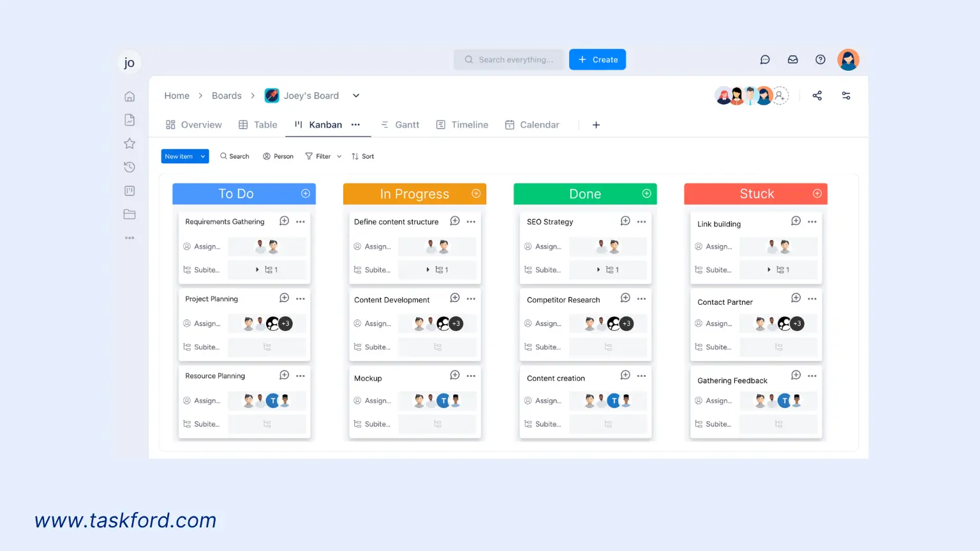The image size is (980, 551).
Task: Switch to the Gantt view tab
Action: tap(400, 125)
